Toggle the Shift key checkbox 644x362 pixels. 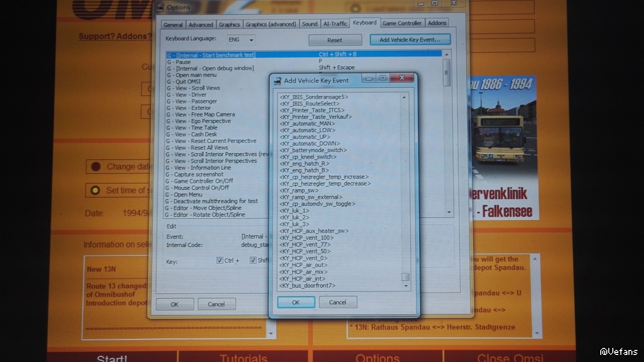253,260
